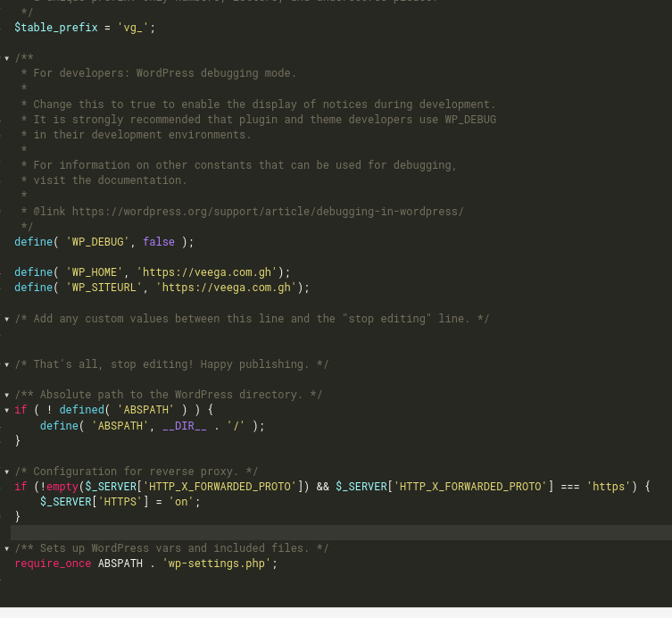Collapse the WordPress debugging mode comment block

(7, 58)
